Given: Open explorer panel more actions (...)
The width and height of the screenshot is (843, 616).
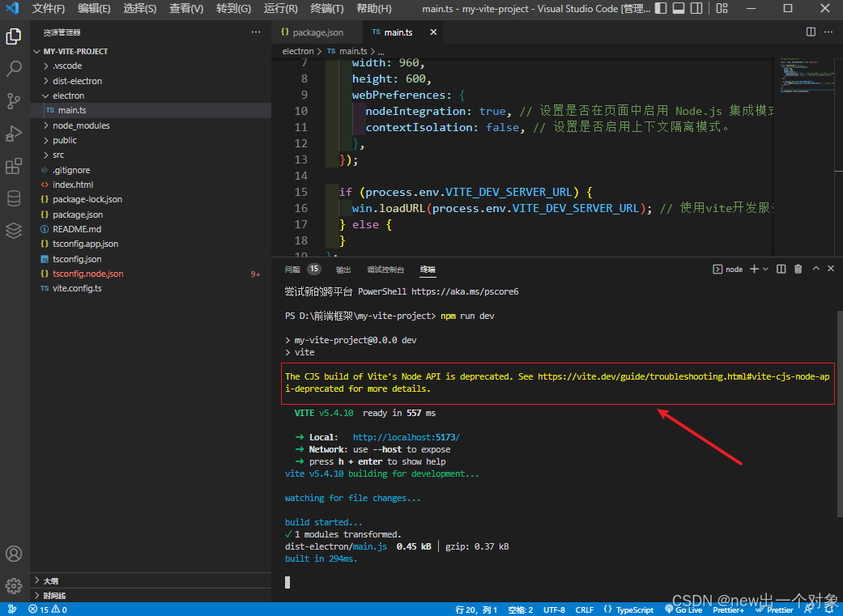Looking at the screenshot, I should [255, 32].
